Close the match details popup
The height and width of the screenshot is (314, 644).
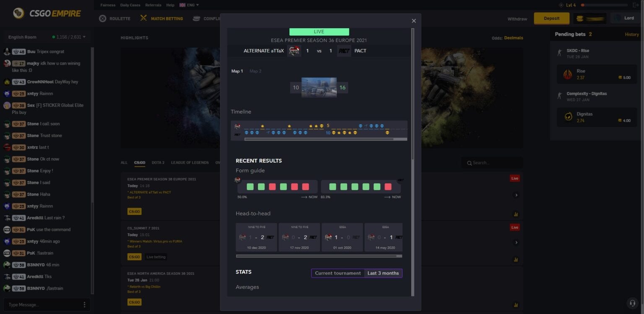tap(414, 21)
